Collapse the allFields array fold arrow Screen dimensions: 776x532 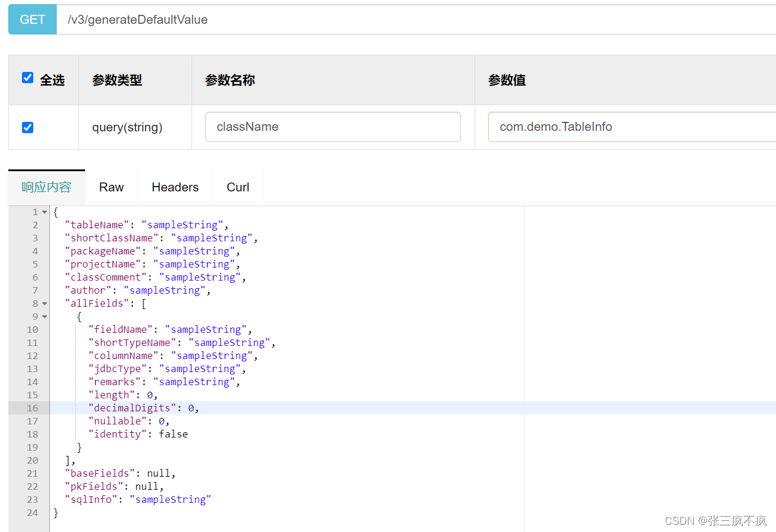pyautogui.click(x=45, y=304)
